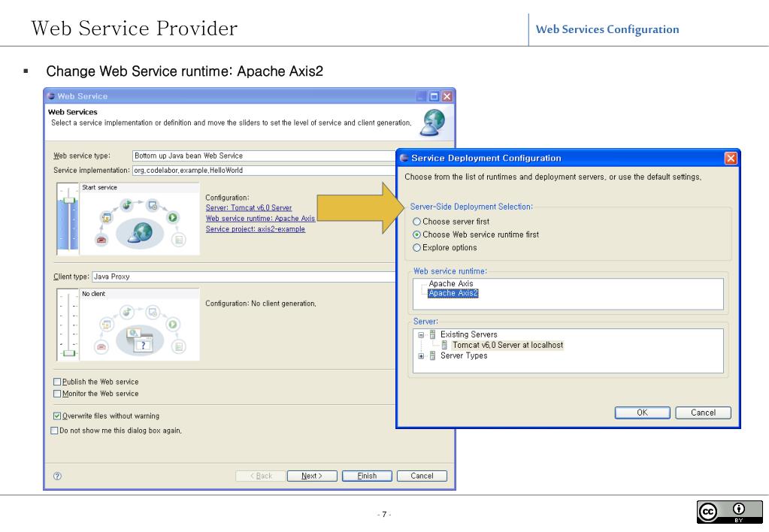Click Eclipse icon in Service Deployment title bar

pyautogui.click(x=404, y=158)
